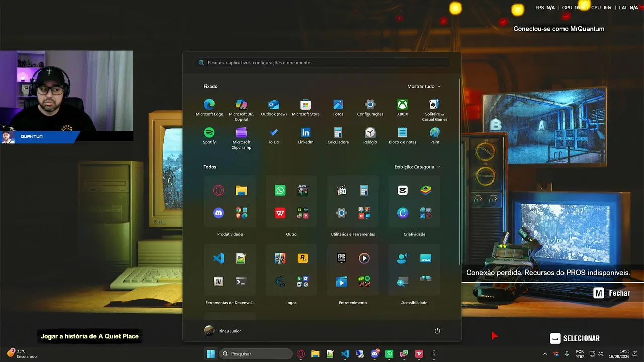Launch WPS Office in the Outro group
The image size is (644, 362).
pos(280,213)
